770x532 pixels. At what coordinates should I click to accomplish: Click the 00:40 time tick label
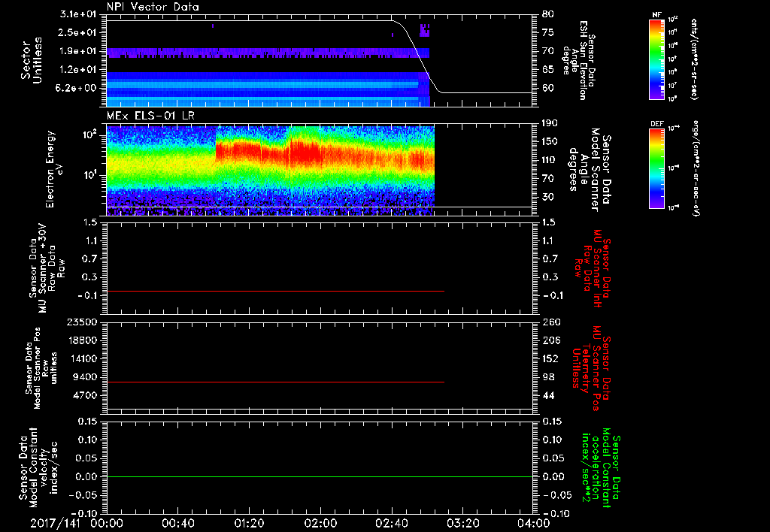(x=177, y=523)
